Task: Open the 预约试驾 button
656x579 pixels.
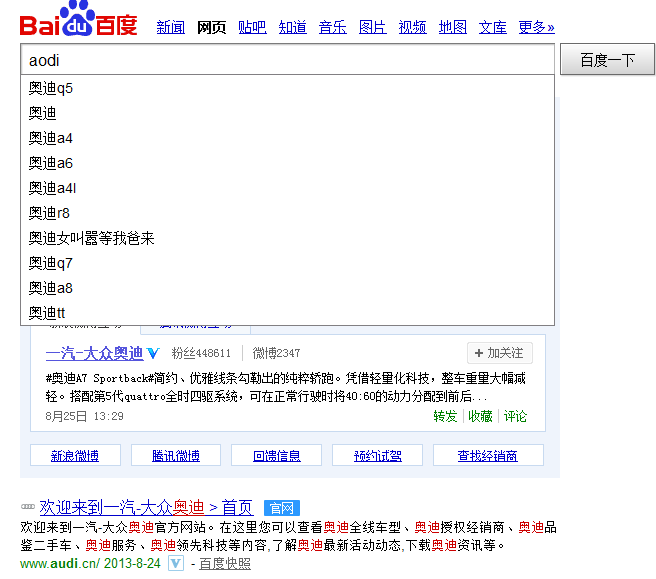Action: (x=378, y=456)
